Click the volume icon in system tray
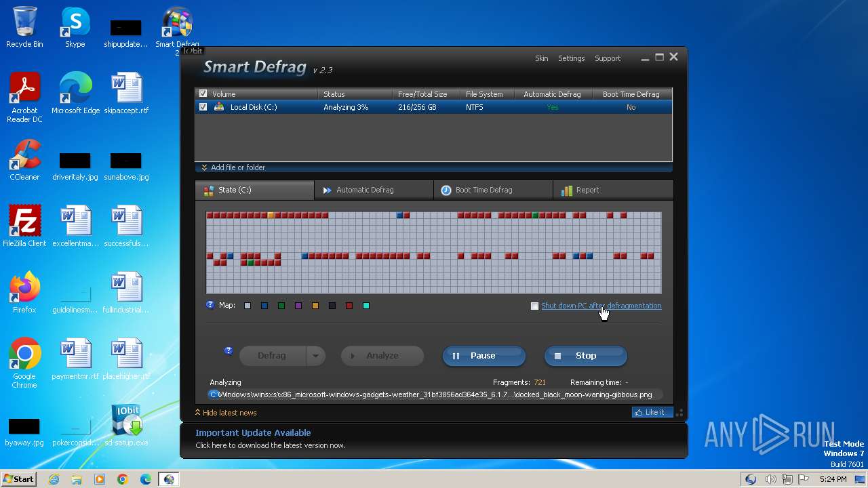The height and width of the screenshot is (488, 868). tap(771, 479)
